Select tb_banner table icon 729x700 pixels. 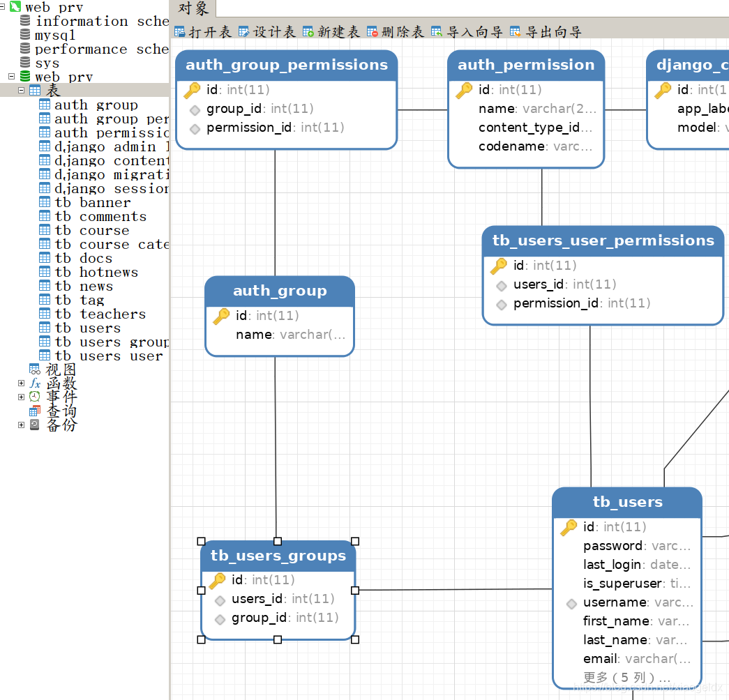pos(45,201)
